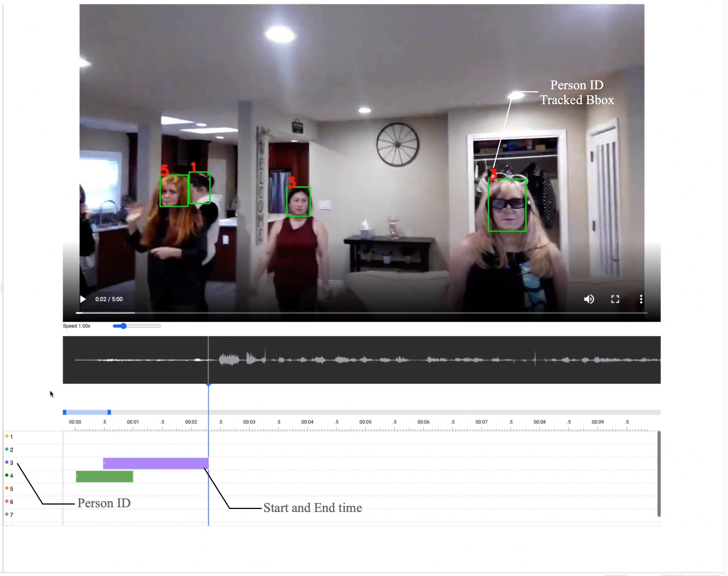Select Person 2 row label
The width and height of the screenshot is (728, 576).
point(11,450)
